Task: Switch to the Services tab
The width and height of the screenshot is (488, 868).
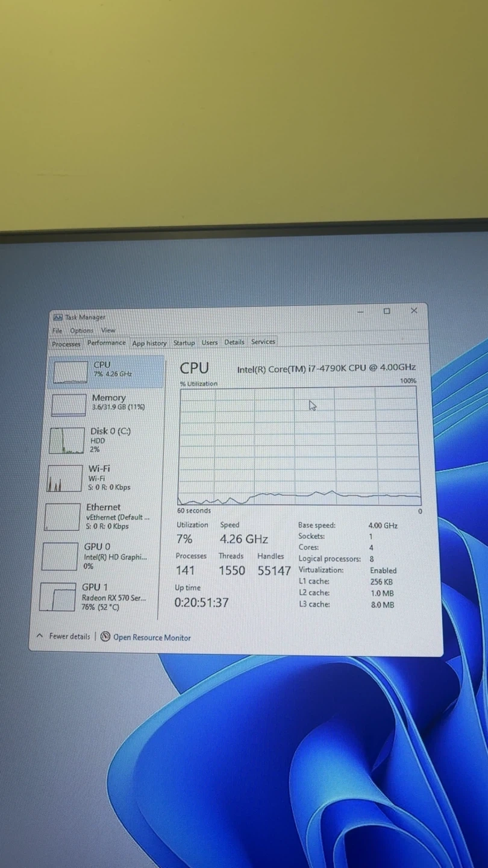Action: tap(263, 341)
